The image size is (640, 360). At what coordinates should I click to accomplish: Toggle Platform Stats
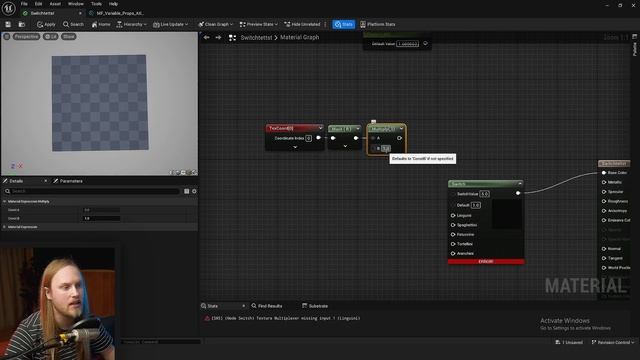378,24
